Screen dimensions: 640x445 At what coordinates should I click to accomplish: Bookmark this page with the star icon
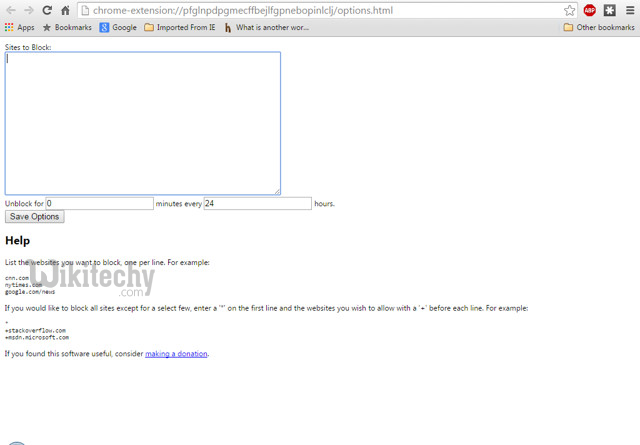[569, 11]
